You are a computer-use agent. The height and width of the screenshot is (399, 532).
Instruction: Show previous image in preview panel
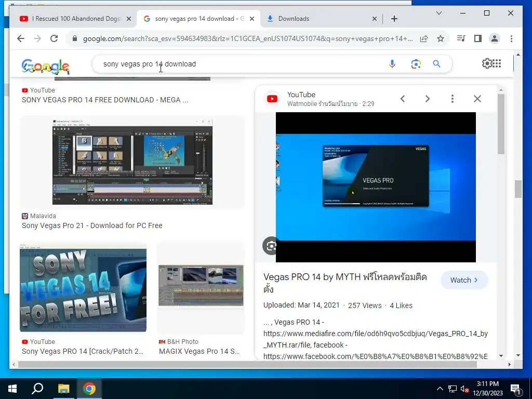[x=403, y=99]
